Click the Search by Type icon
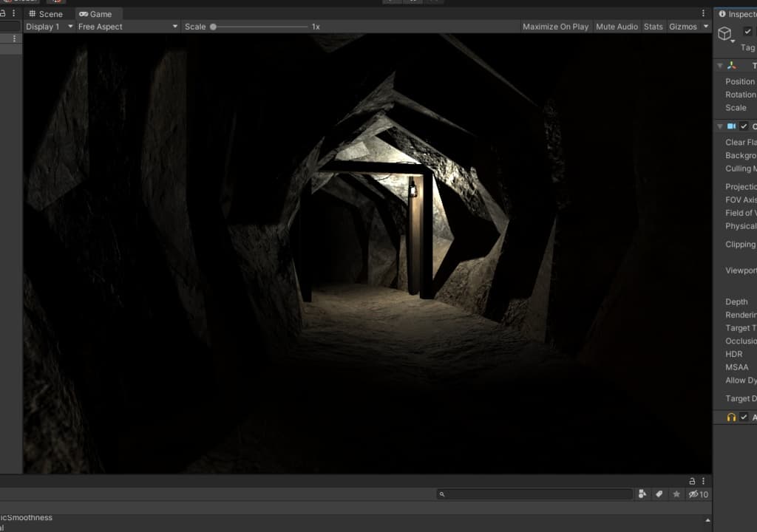757x532 pixels. [x=642, y=494]
